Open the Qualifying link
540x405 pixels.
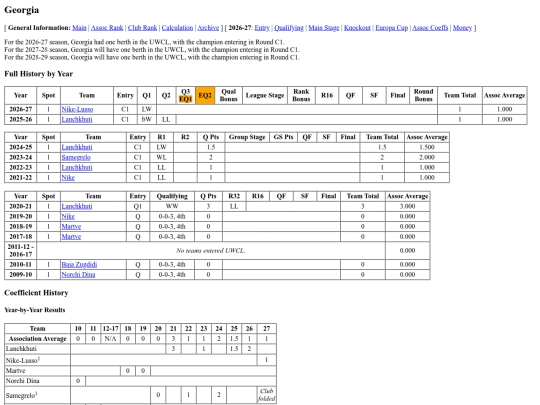point(289,28)
